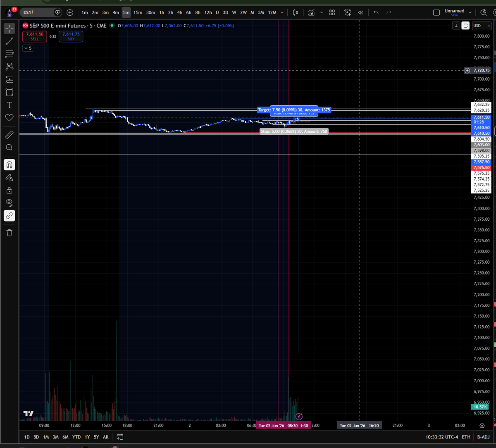496x448 pixels.
Task: Click the trash remove objects icon
Action: click(x=10, y=233)
